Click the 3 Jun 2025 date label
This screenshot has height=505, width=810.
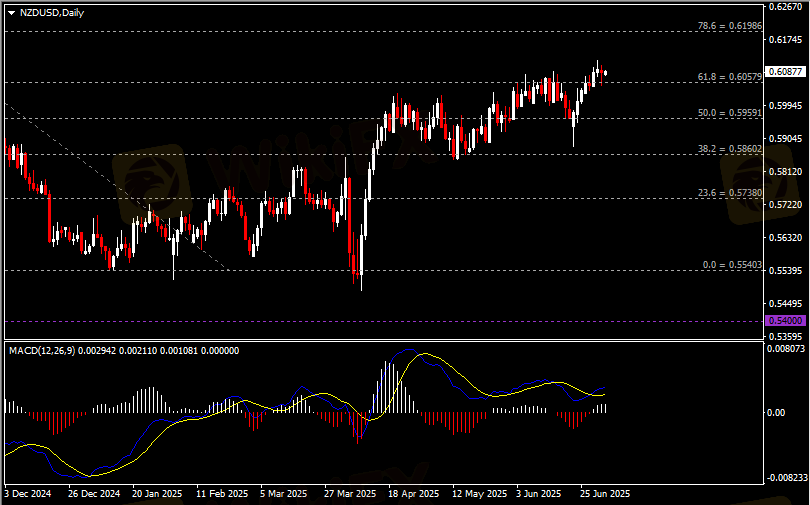[x=539, y=494]
